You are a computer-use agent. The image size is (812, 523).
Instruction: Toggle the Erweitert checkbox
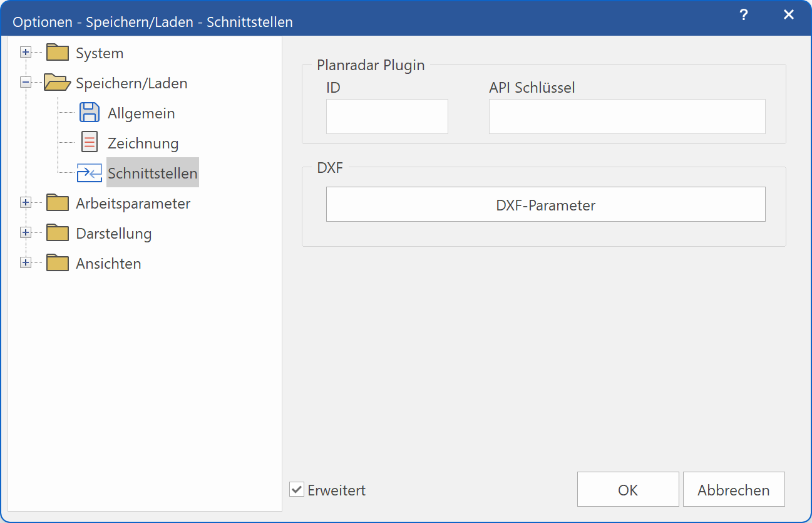pyautogui.click(x=296, y=489)
